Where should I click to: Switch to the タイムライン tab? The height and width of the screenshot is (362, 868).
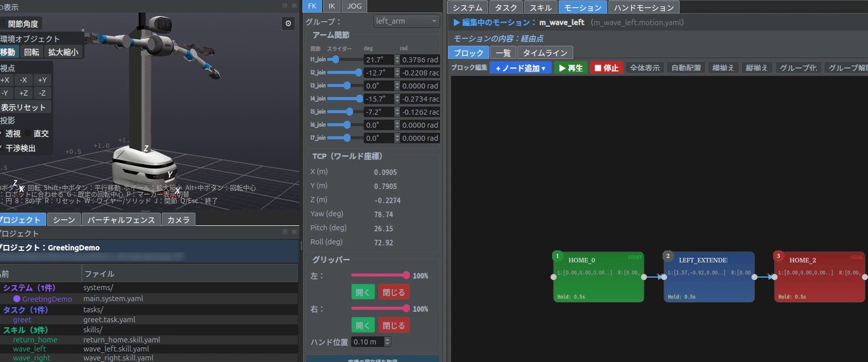coord(545,53)
